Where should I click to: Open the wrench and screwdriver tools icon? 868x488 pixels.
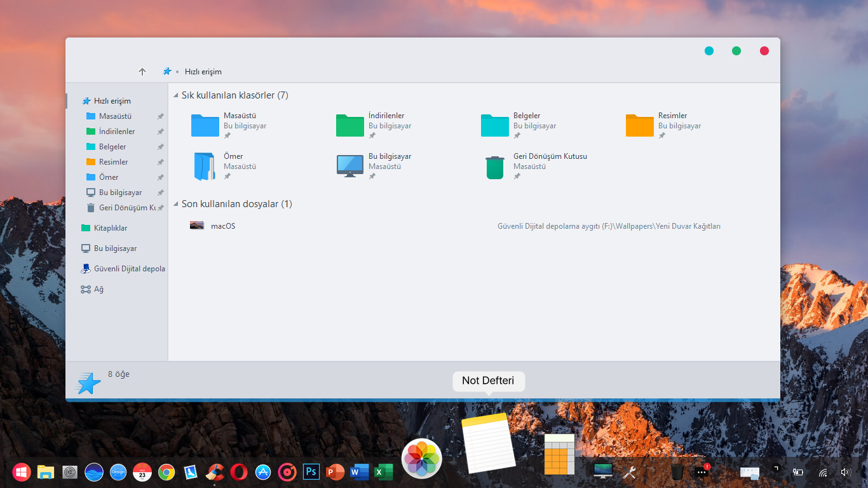(630, 472)
